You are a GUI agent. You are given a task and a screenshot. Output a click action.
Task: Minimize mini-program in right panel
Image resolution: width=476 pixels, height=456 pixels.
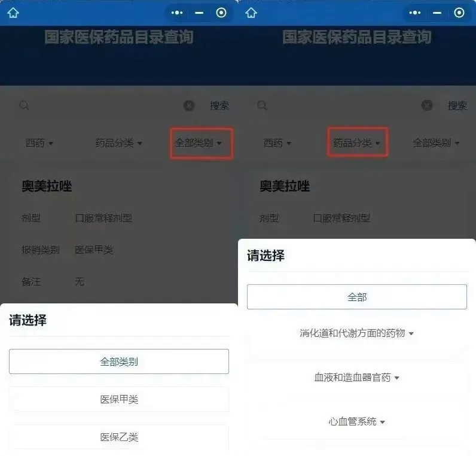pyautogui.click(x=437, y=13)
